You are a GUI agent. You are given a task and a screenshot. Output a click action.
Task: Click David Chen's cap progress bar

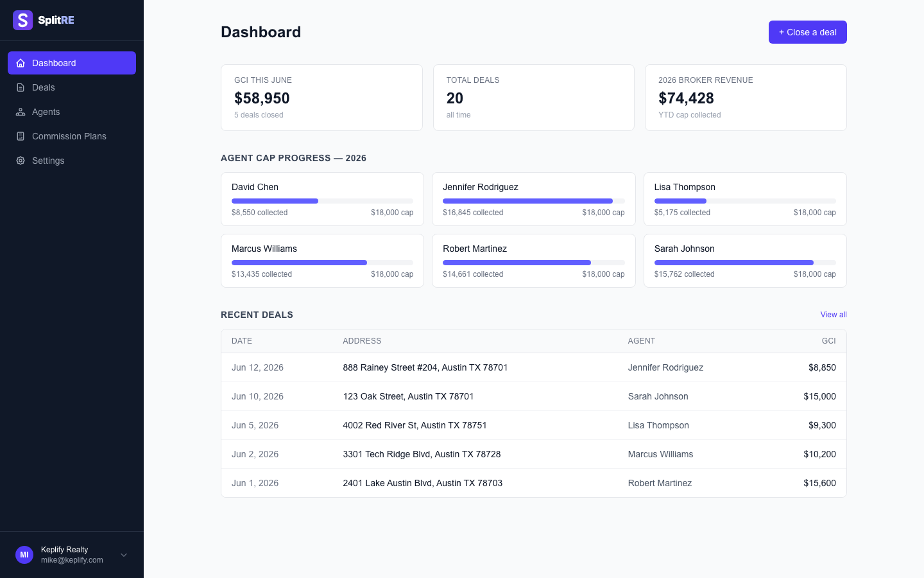[322, 201]
